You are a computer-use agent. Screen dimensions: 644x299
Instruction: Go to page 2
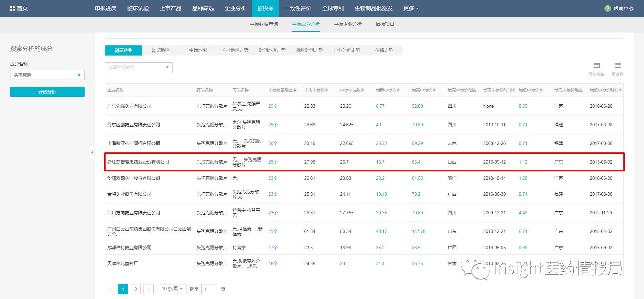click(136, 289)
